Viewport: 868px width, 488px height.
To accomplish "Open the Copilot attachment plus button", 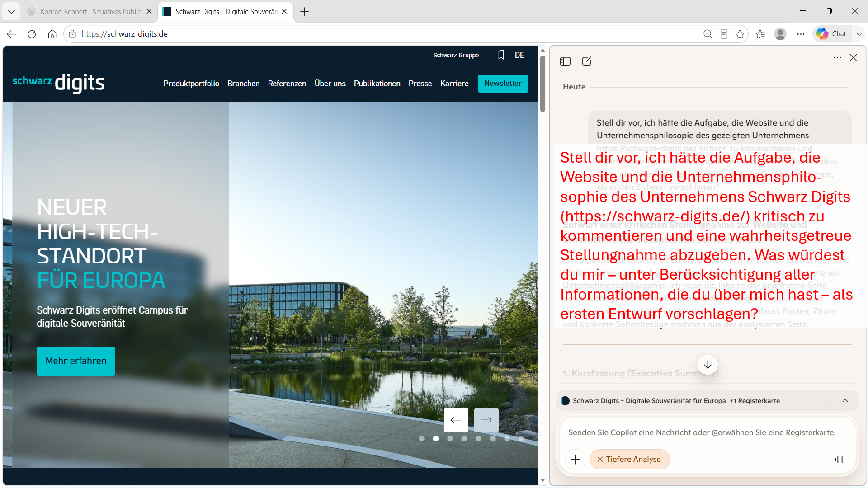I will pos(575,460).
